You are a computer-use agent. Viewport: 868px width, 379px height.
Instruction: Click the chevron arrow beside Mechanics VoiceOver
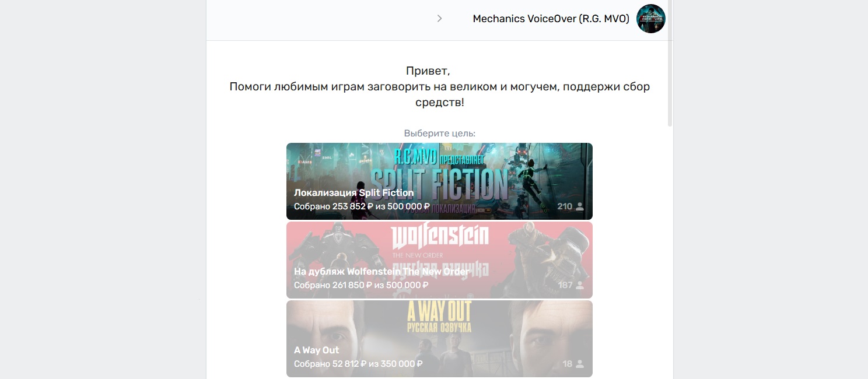[440, 19]
